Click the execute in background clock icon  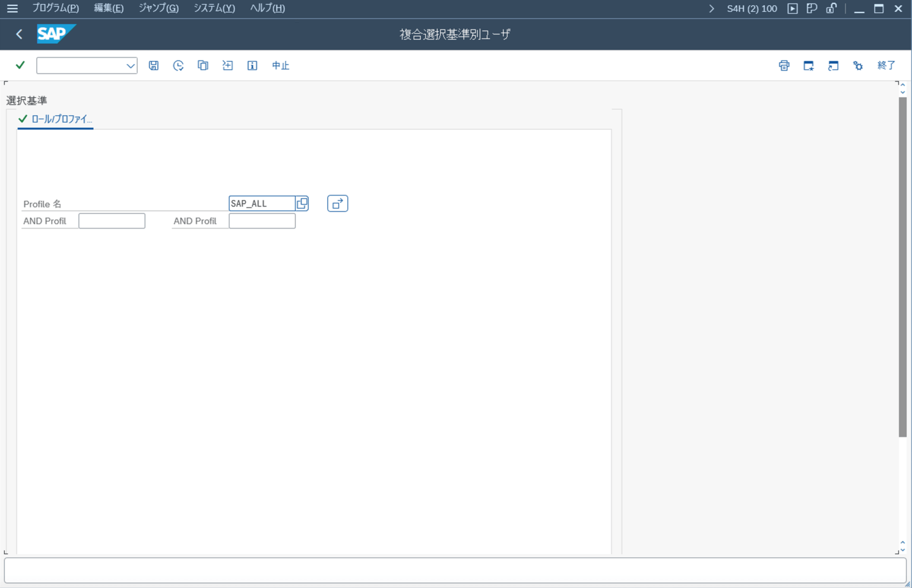point(178,65)
